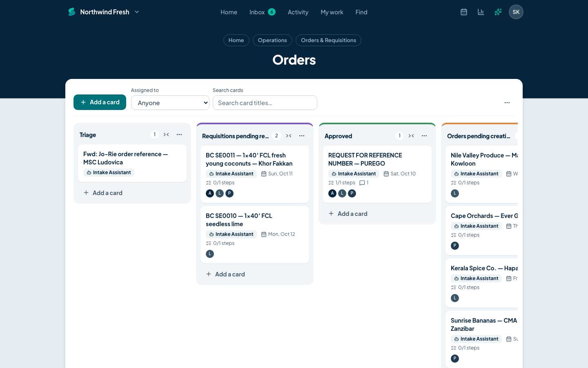Screen dimensions: 588x368
Task: Collapse the Requisitions pending column
Action: [x=289, y=136]
